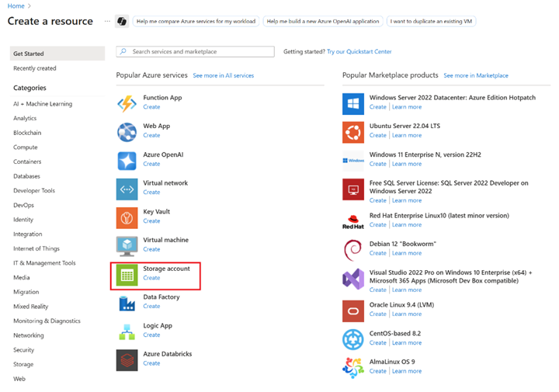Click Create under Virtual machine

coord(151,249)
